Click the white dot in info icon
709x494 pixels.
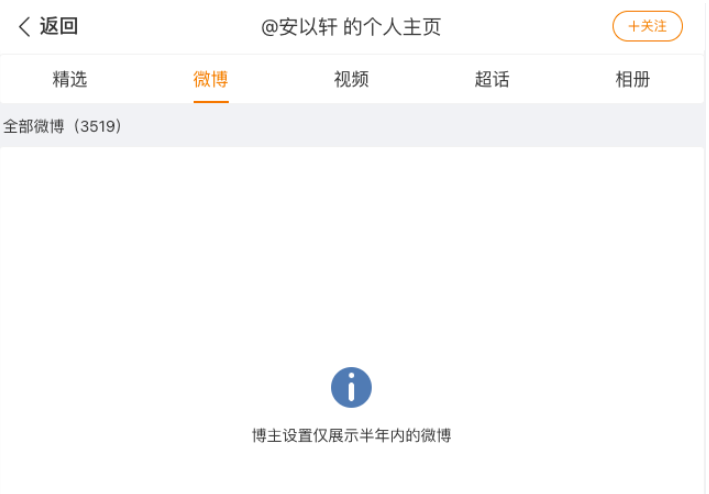[351, 375]
